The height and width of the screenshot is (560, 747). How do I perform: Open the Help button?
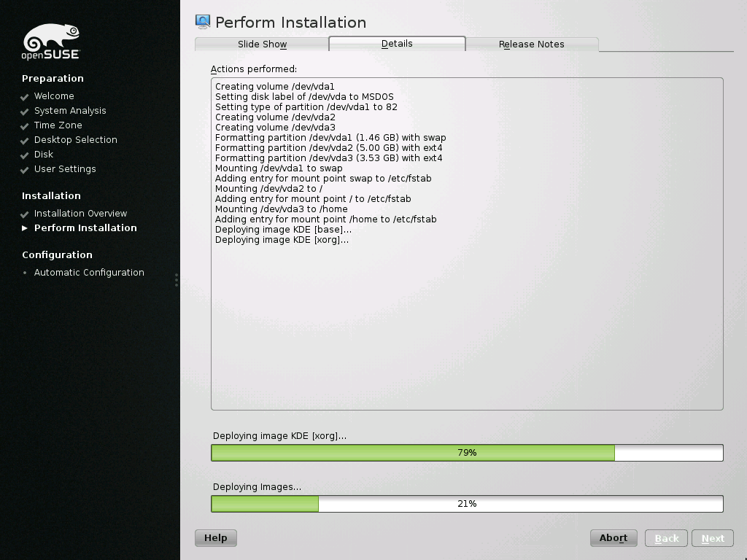[x=216, y=538]
